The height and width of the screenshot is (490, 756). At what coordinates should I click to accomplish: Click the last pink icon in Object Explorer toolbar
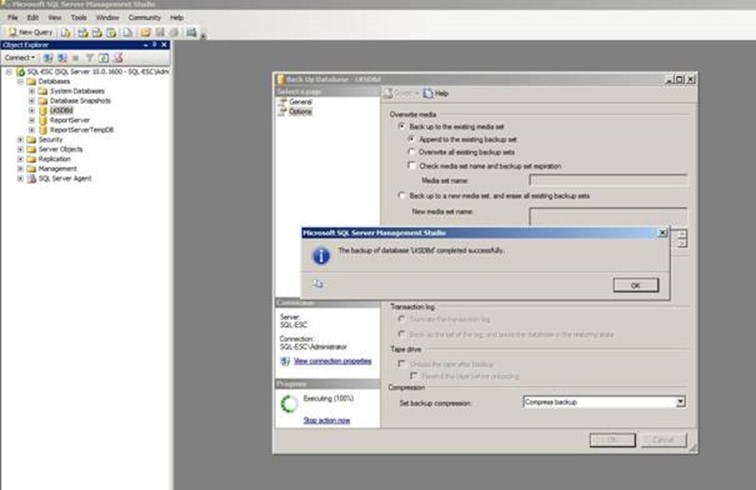[x=118, y=58]
